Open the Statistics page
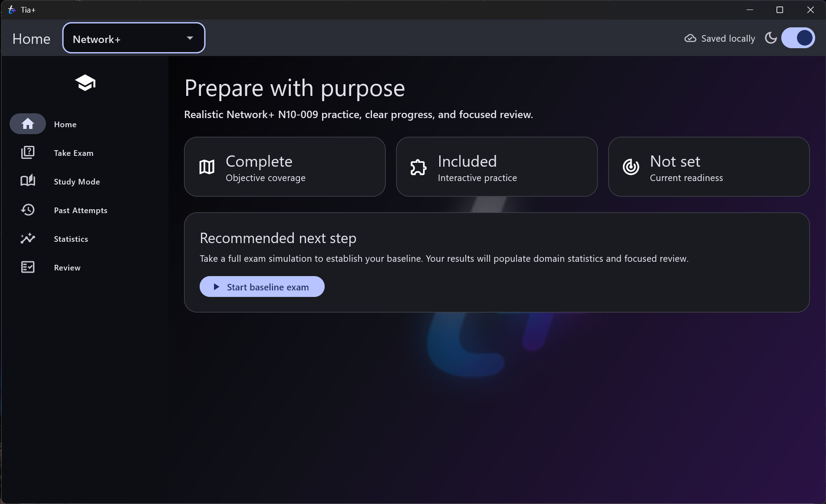The height and width of the screenshot is (504, 826). [85, 239]
